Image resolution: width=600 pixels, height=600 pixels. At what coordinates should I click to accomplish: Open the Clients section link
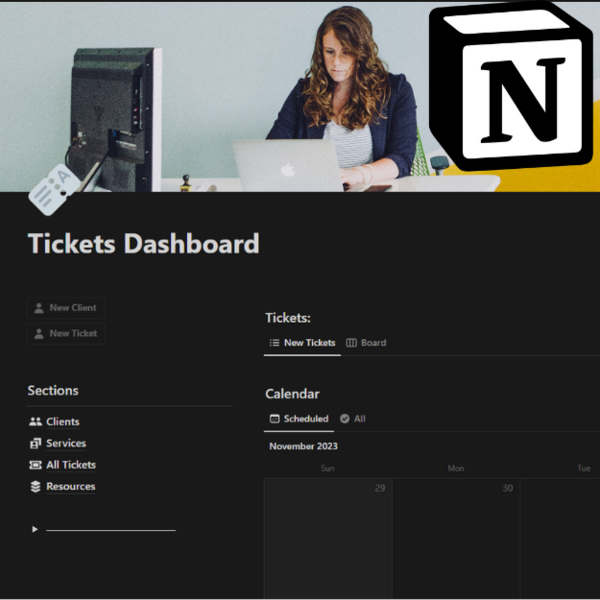pyautogui.click(x=63, y=422)
